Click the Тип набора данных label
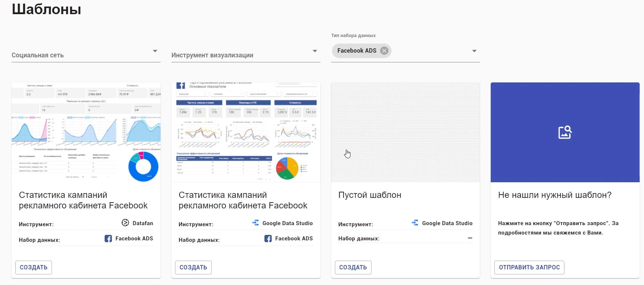 [x=353, y=36]
